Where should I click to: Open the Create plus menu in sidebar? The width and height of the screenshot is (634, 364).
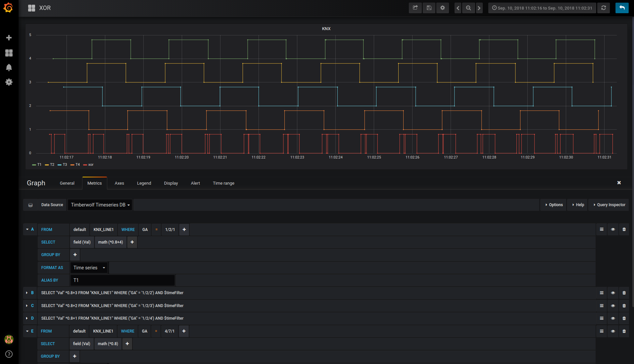click(x=9, y=38)
